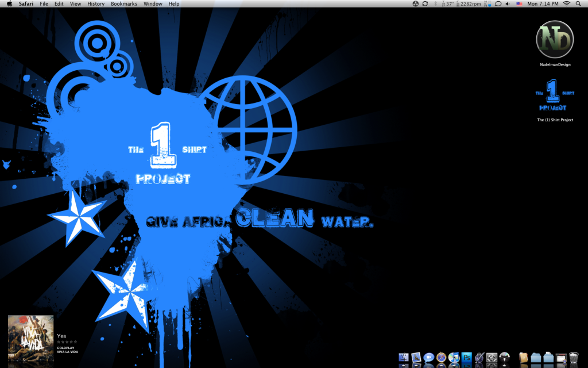Open the quill pen app in Dock

[x=479, y=357]
